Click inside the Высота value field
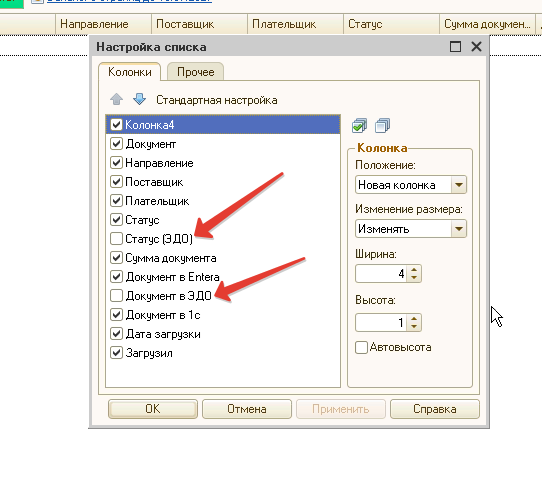This screenshot has width=542, height=484. [381, 323]
